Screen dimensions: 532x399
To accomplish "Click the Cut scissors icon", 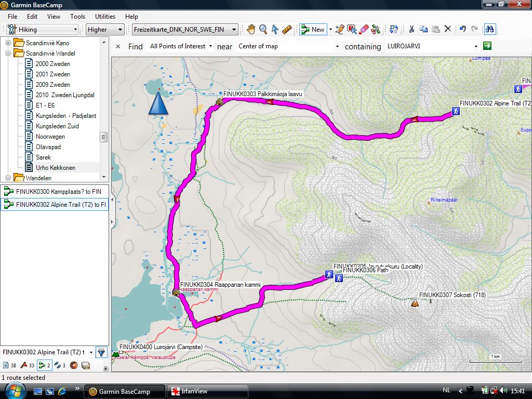I will (411, 30).
